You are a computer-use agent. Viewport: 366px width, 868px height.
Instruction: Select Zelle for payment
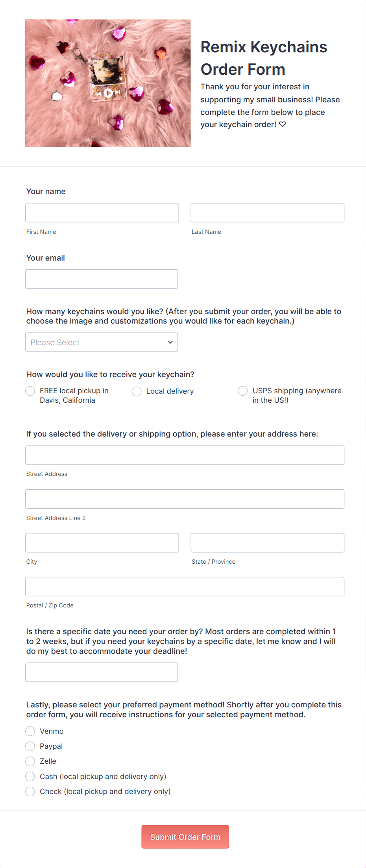pos(30,761)
